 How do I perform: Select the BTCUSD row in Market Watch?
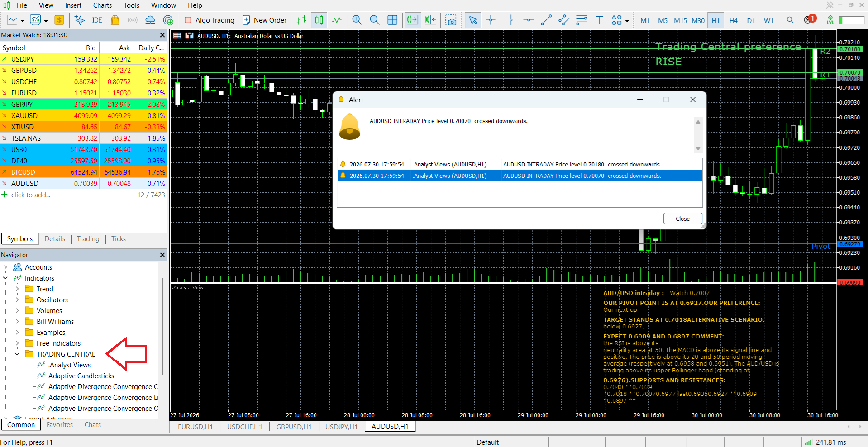pos(84,172)
